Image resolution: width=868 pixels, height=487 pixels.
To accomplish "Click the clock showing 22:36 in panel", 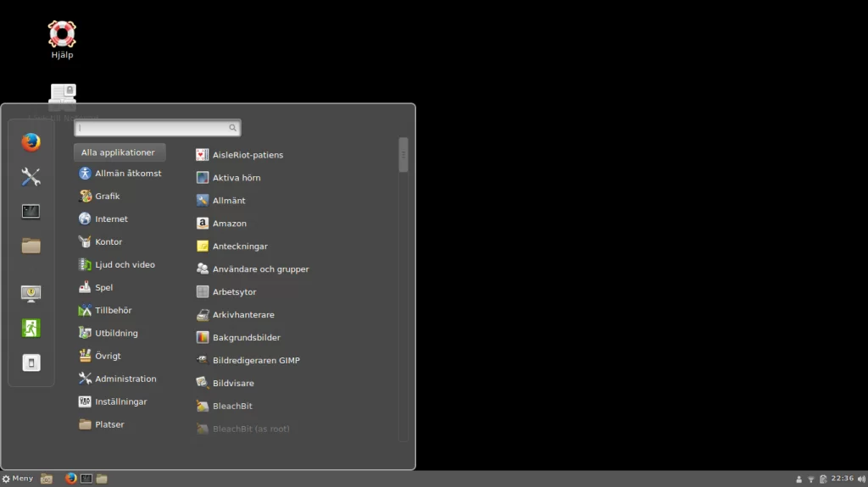I will pyautogui.click(x=843, y=479).
